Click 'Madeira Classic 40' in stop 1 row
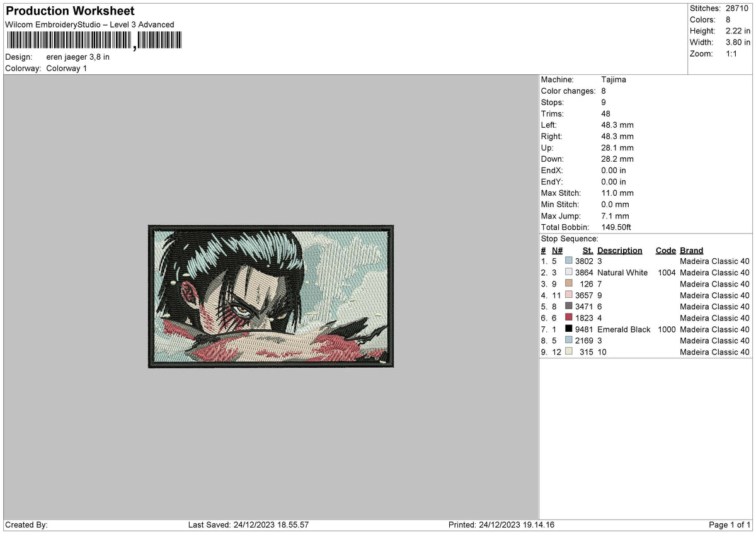 [x=715, y=261]
